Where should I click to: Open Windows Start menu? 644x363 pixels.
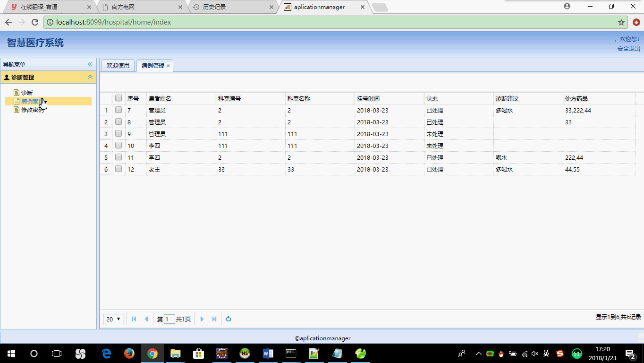[x=11, y=353]
